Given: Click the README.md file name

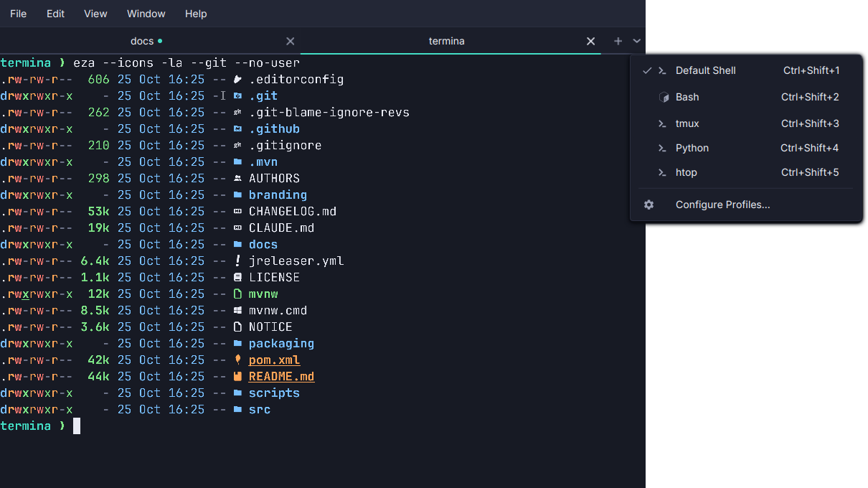Looking at the screenshot, I should click(281, 376).
